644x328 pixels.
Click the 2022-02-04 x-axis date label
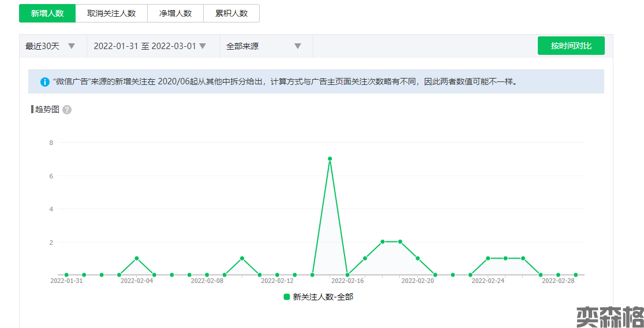(137, 281)
